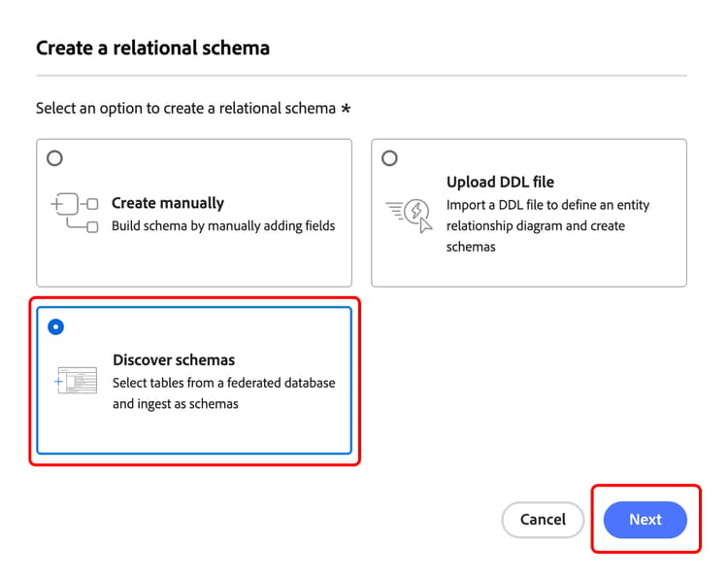728x577 pixels.
Task: Click the Create a relational schema title
Action: tap(152, 48)
